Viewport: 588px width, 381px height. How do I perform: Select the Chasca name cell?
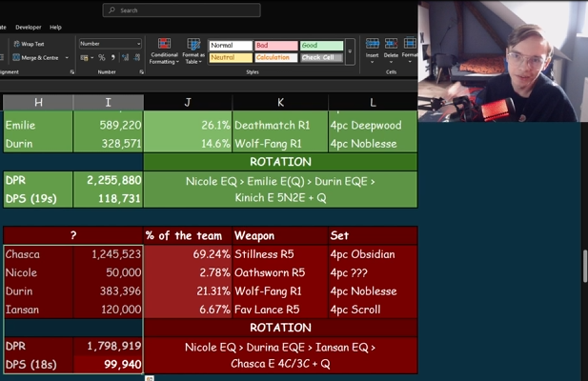[38, 254]
